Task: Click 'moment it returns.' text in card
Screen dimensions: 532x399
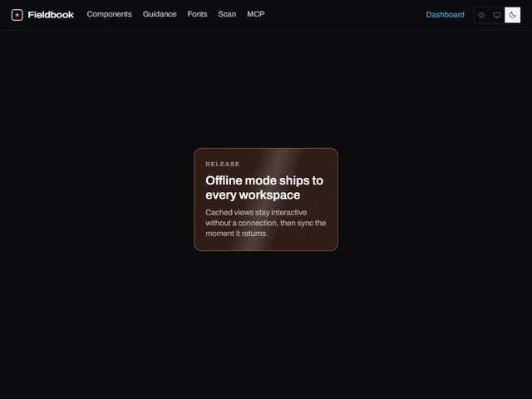Action: coord(236,234)
